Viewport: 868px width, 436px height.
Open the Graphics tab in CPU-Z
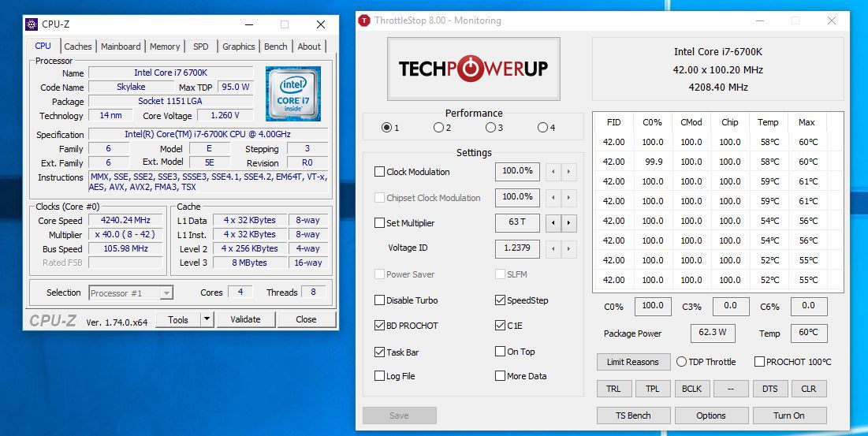click(239, 47)
